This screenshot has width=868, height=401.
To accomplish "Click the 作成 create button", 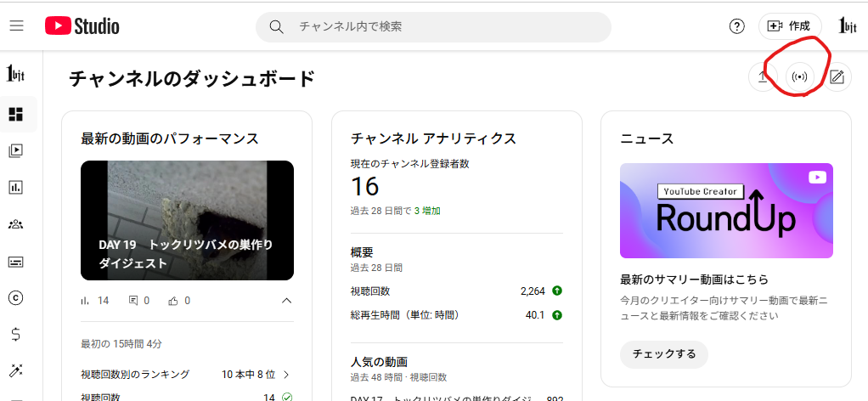I will coord(790,26).
